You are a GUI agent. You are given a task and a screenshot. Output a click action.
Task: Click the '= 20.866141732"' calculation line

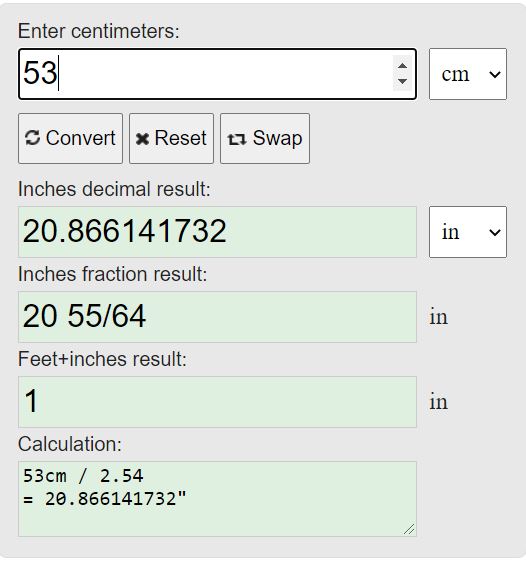[105, 499]
